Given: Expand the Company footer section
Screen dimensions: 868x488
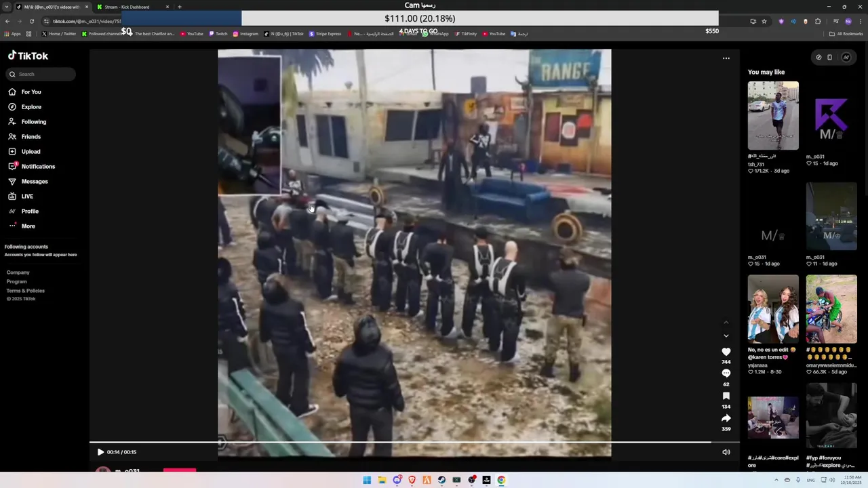Looking at the screenshot, I should 18,272.
